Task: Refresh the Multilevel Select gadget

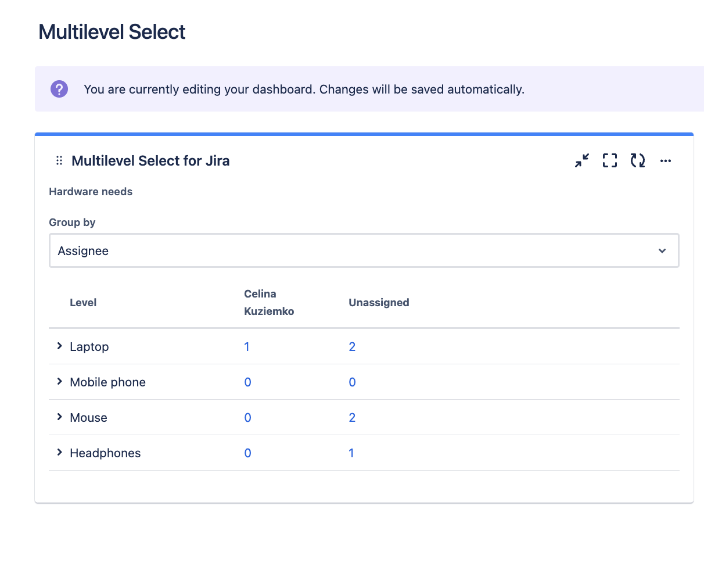Action: [x=637, y=160]
